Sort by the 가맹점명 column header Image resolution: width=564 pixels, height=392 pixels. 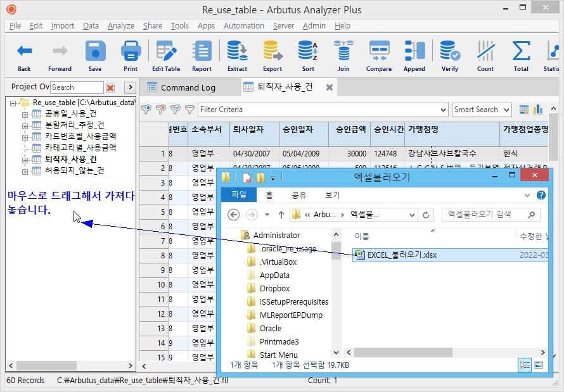452,134
